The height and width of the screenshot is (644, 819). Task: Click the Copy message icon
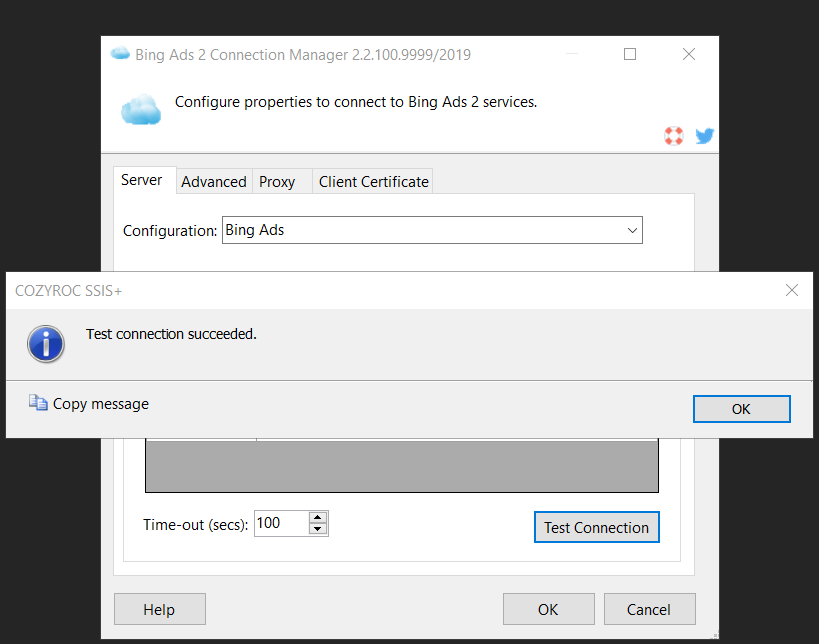(x=38, y=403)
